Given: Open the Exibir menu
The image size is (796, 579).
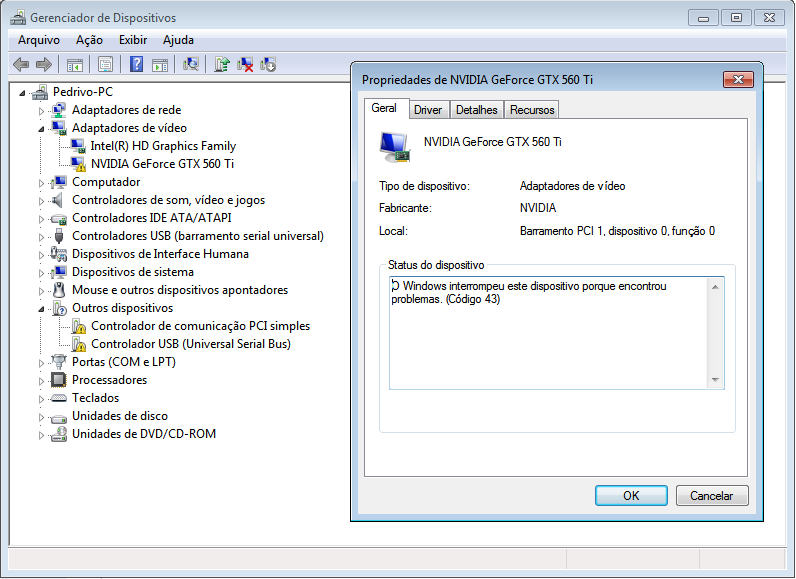Looking at the screenshot, I should [x=132, y=40].
